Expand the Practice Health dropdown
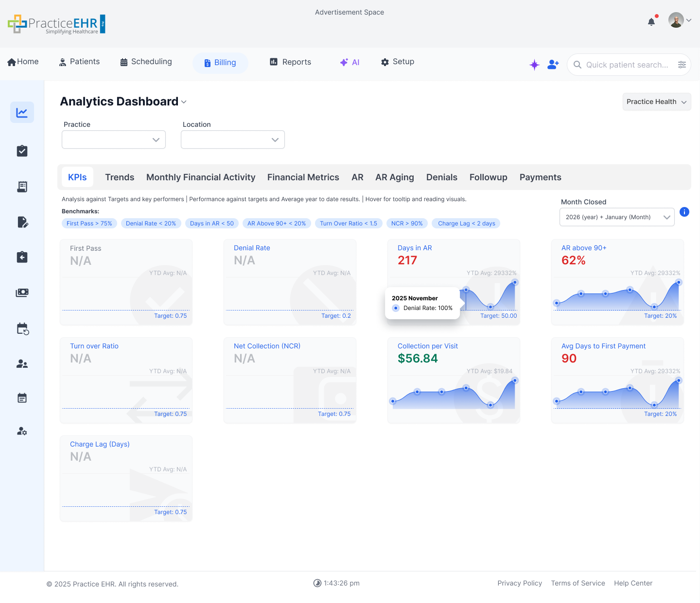This screenshot has width=700, height=603. [x=656, y=102]
